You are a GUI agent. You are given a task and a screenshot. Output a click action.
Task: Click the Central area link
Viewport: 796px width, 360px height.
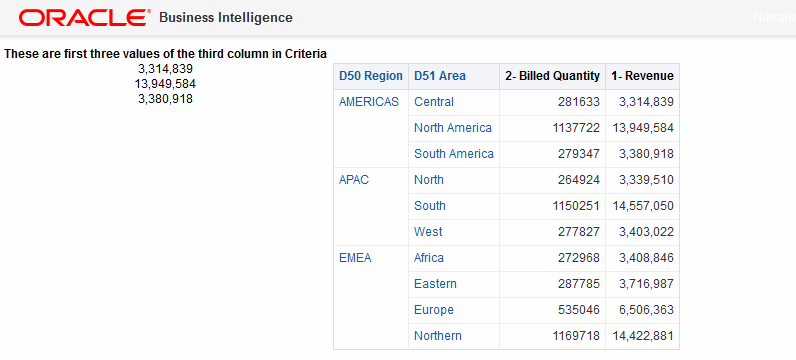[x=434, y=102]
